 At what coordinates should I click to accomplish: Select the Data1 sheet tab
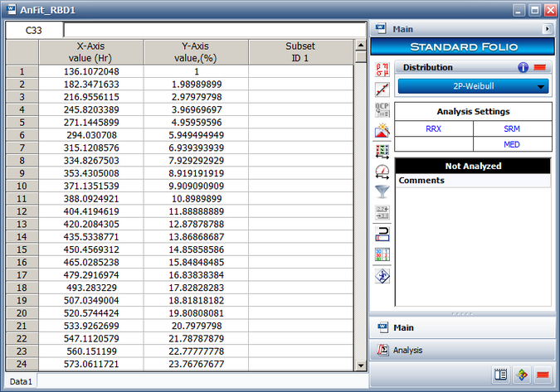(20, 381)
